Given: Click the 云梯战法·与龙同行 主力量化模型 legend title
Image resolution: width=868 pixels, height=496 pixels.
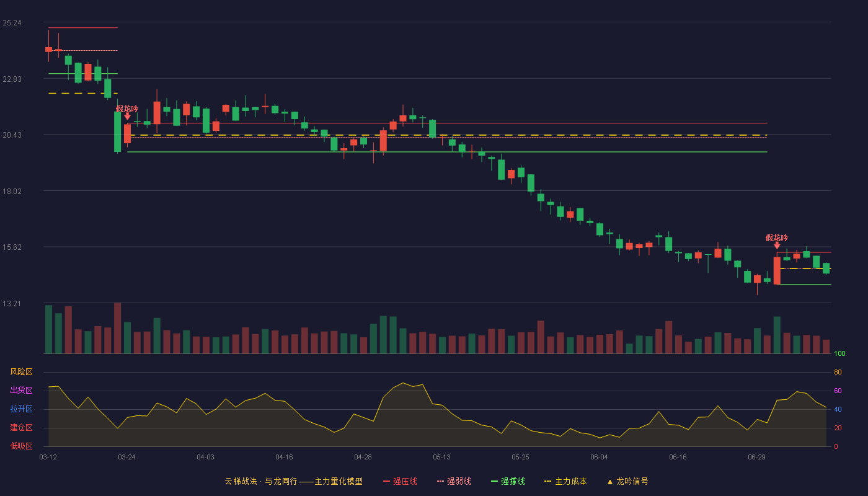Looking at the screenshot, I should (294, 481).
